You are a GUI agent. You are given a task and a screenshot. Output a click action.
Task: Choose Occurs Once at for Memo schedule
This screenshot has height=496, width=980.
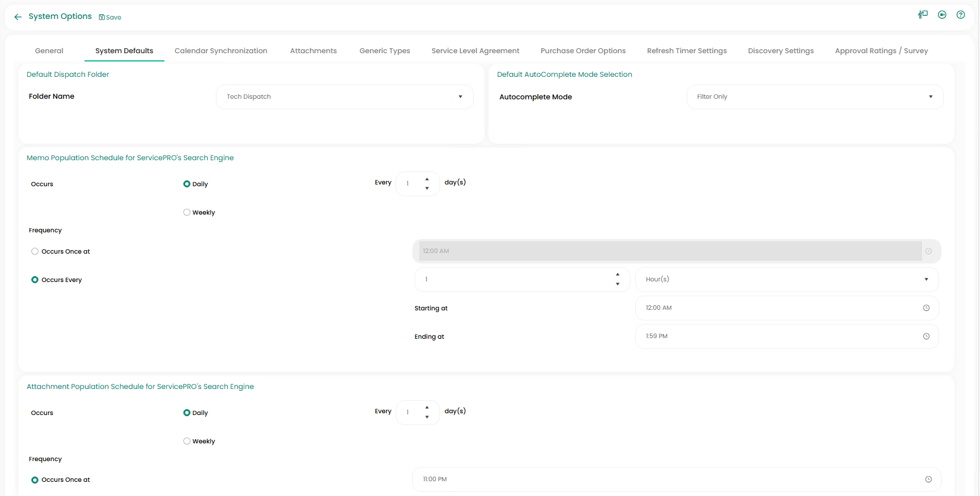click(x=35, y=251)
